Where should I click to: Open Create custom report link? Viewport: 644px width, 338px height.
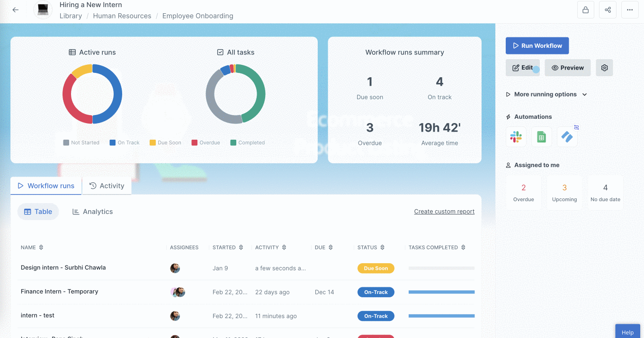coord(444,211)
